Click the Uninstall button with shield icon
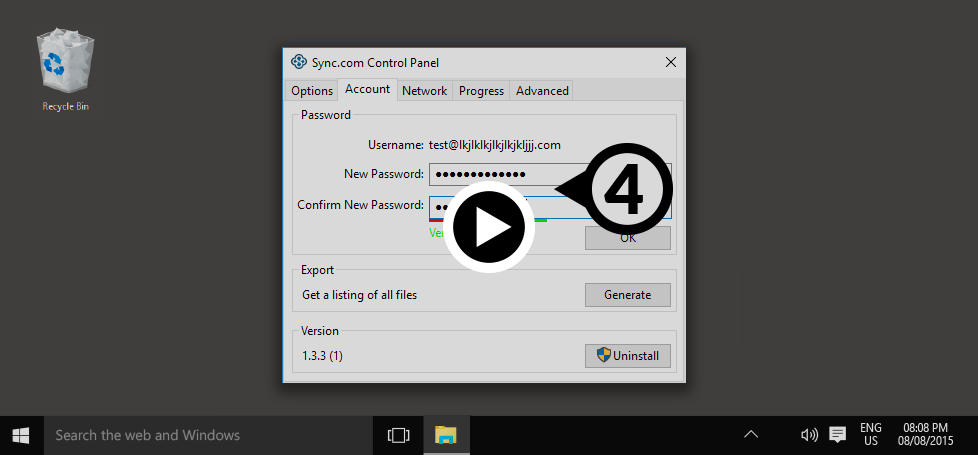 tap(627, 356)
